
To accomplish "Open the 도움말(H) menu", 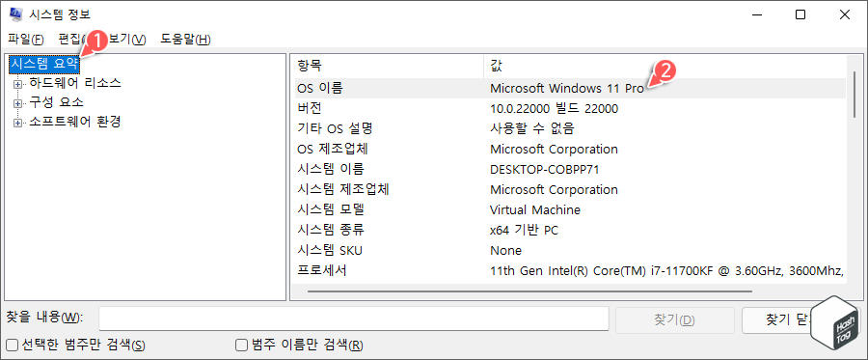I will click(x=185, y=40).
